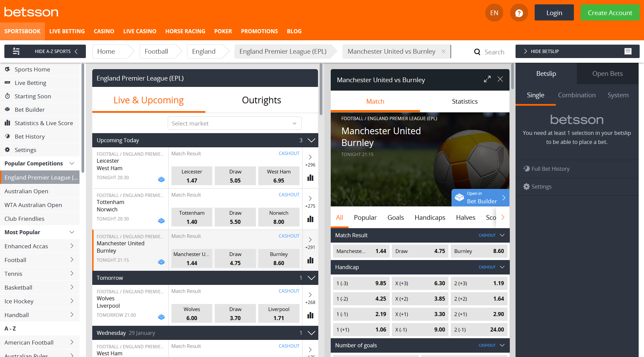Collapse Most Popular list
Viewport: 644px width, 357px height.
[72, 232]
